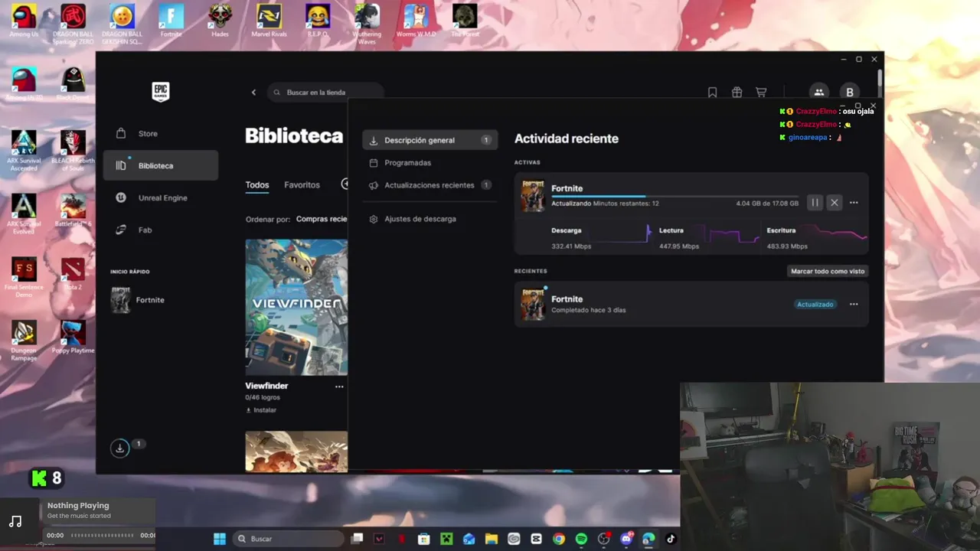Open Discord from the taskbar
Image resolution: width=980 pixels, height=551 pixels.
(626, 539)
